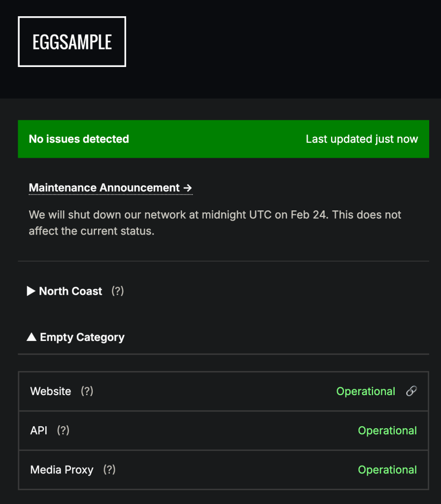
Task: Click the API help question mark
Action: click(63, 431)
